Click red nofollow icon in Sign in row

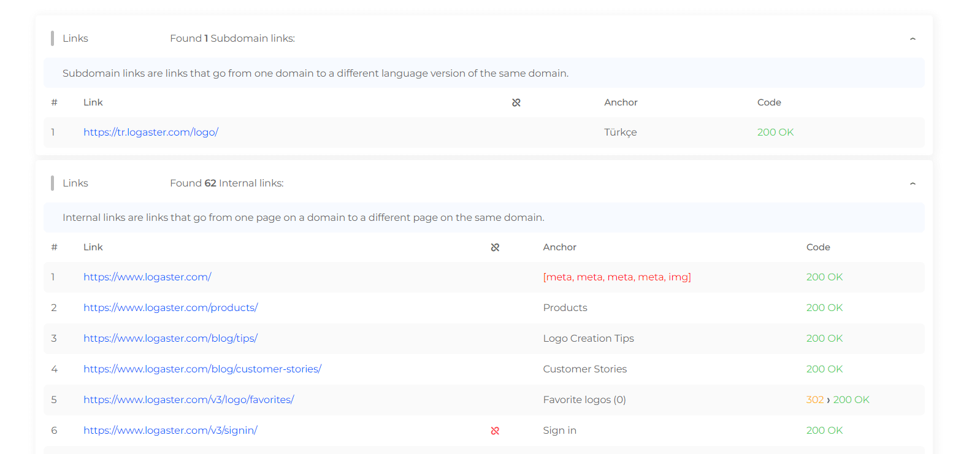[x=495, y=431]
